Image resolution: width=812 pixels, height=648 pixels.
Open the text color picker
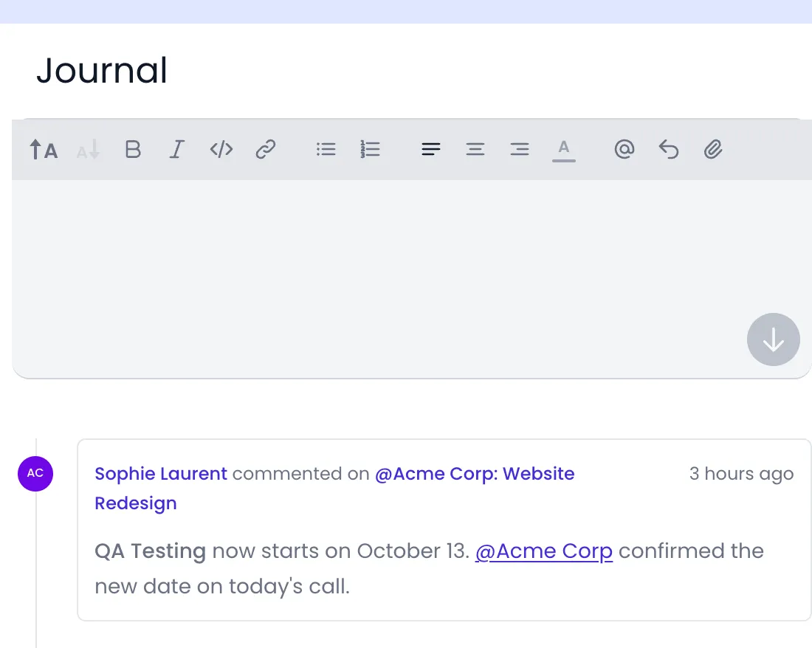click(564, 151)
